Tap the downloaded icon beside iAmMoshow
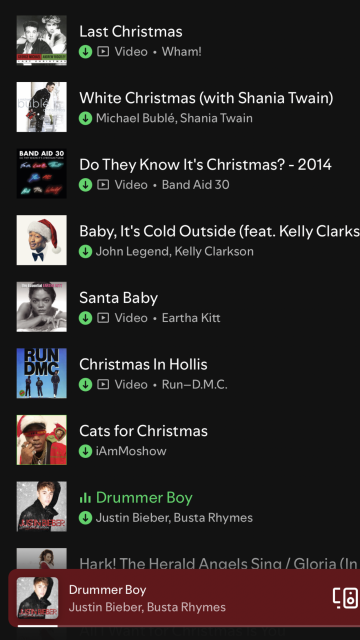 point(85,451)
